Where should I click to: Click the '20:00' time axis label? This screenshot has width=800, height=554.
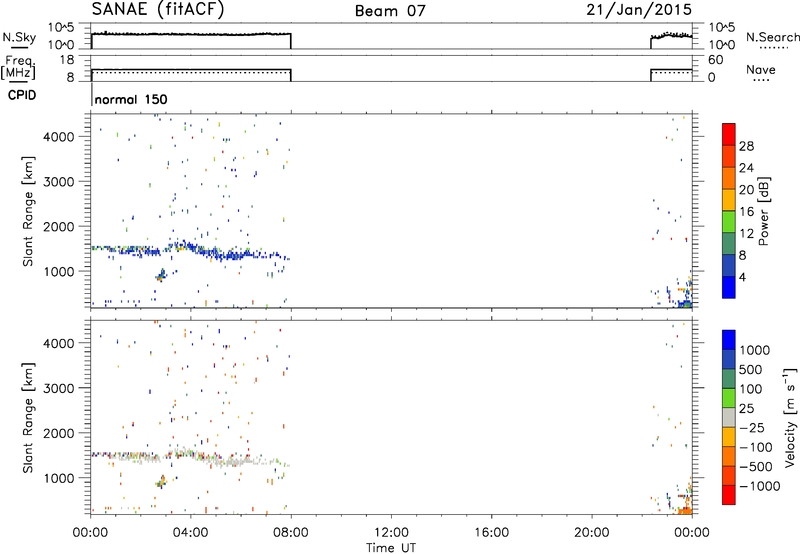click(x=592, y=533)
